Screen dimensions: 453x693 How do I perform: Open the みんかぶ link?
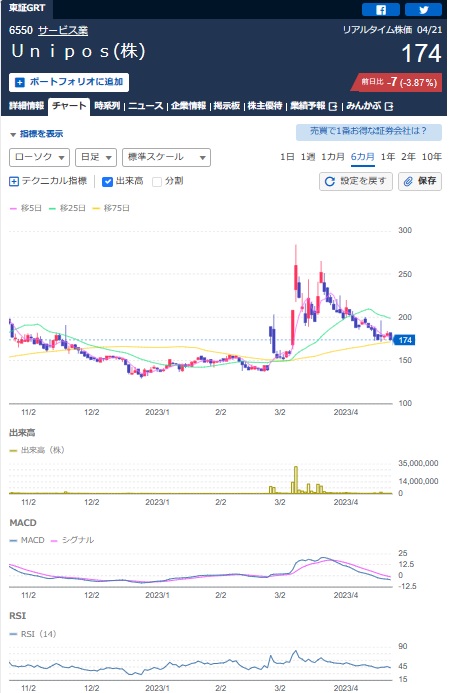coord(363,106)
